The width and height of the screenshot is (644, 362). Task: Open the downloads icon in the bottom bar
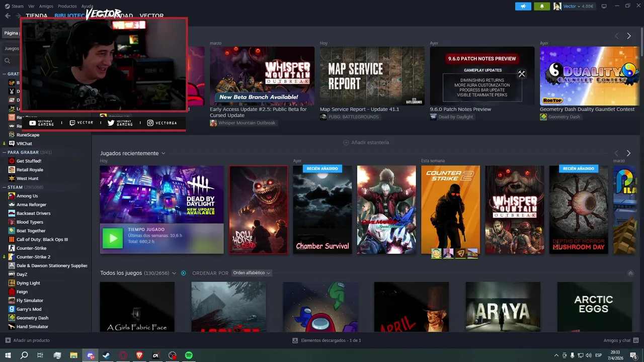tap(295, 340)
